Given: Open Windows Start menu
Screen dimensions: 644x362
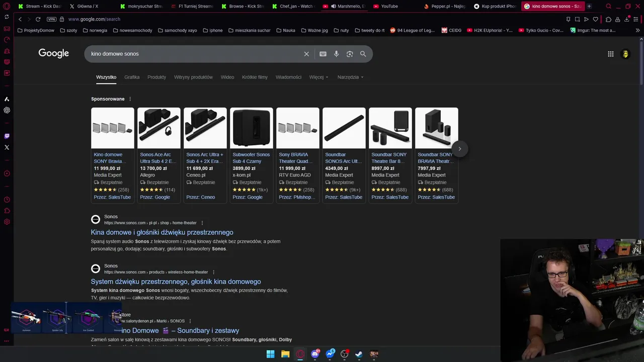Looking at the screenshot, I should click(270, 354).
